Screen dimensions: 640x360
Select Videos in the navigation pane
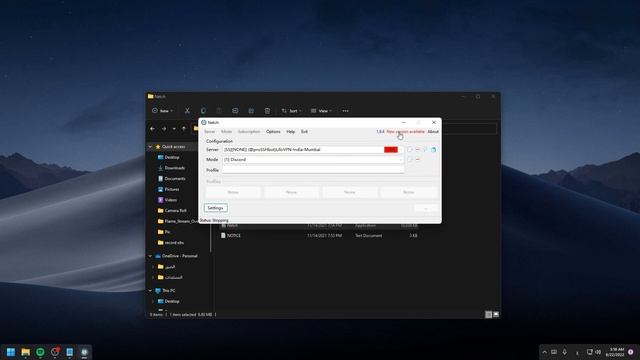[x=171, y=200]
